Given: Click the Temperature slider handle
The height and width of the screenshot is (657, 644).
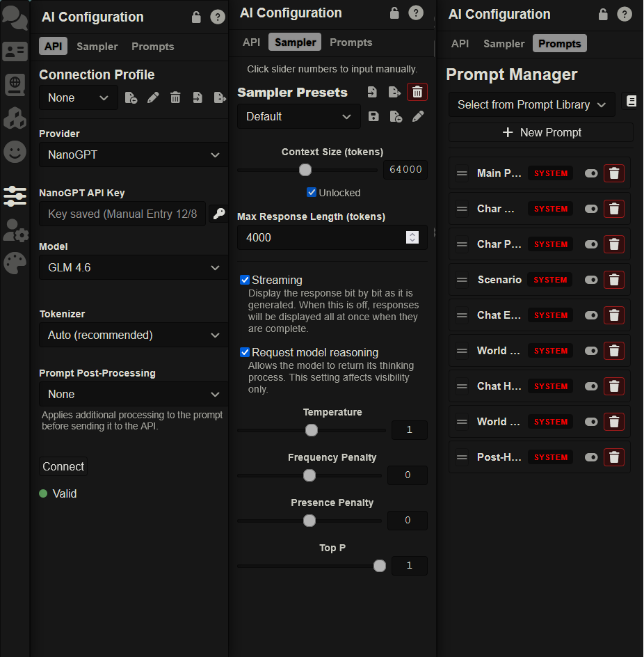Looking at the screenshot, I should (x=312, y=430).
